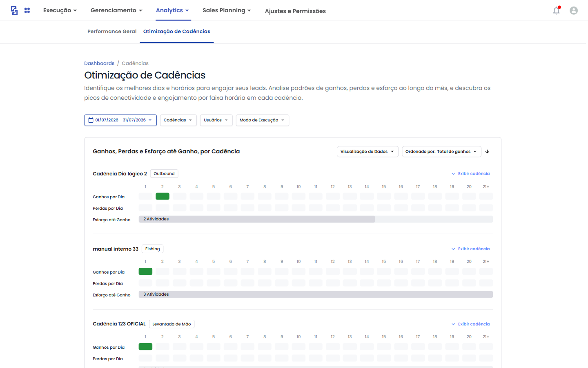Open the Cadências filter dropdown
This screenshot has width=588, height=368.
pos(178,120)
